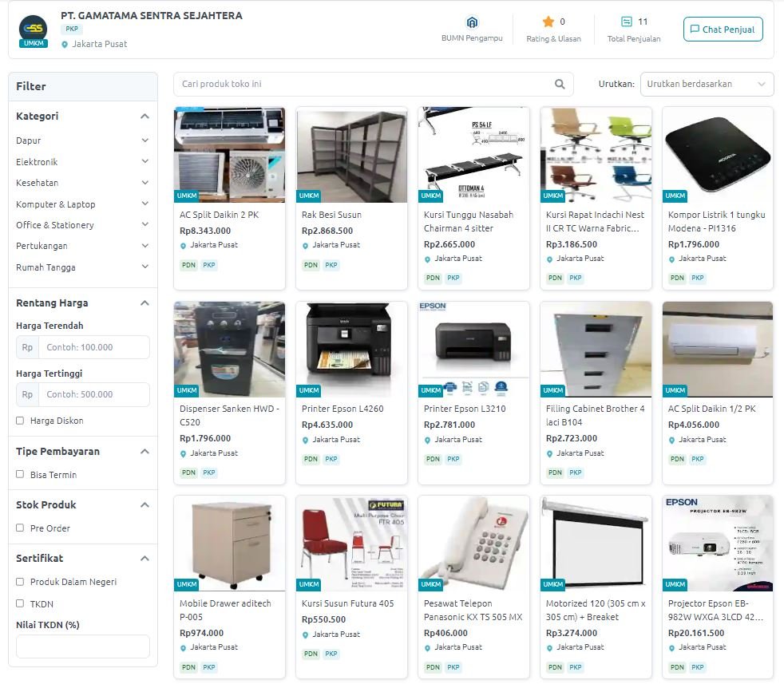This screenshot has width=784, height=684.
Task: Click the star rating icon
Action: point(548,22)
